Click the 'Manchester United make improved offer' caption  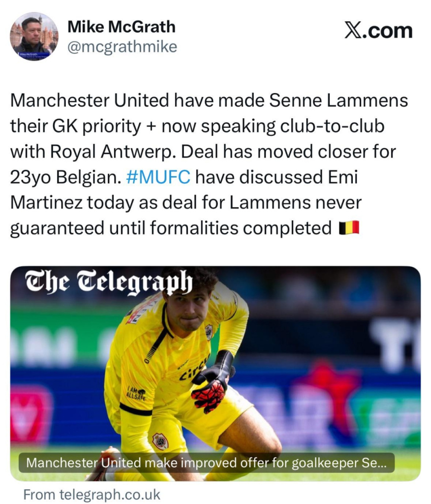tap(206, 463)
